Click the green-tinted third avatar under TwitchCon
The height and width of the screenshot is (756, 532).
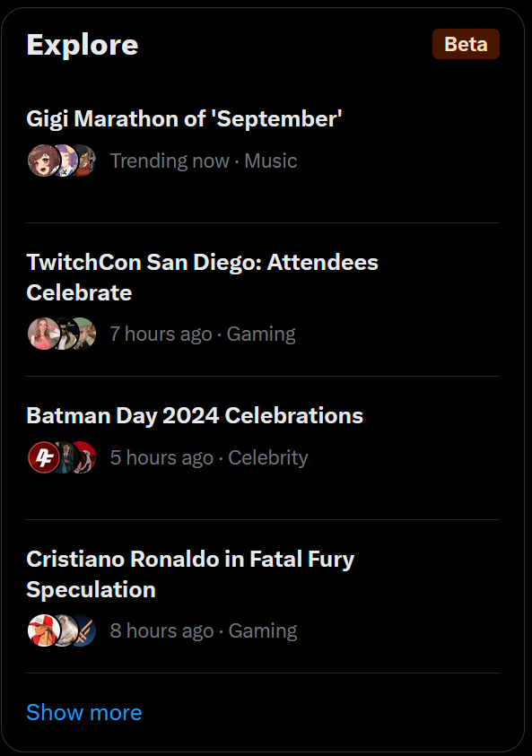pyautogui.click(x=88, y=334)
